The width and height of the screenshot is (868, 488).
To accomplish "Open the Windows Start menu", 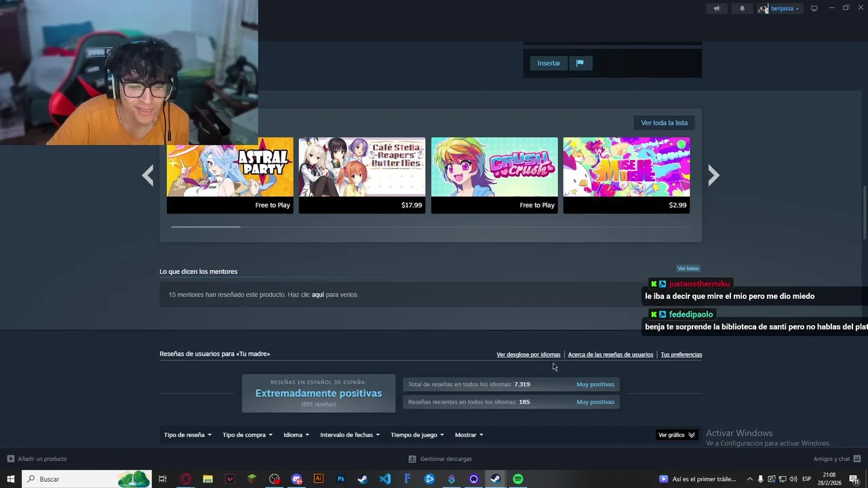I will coord(11,479).
